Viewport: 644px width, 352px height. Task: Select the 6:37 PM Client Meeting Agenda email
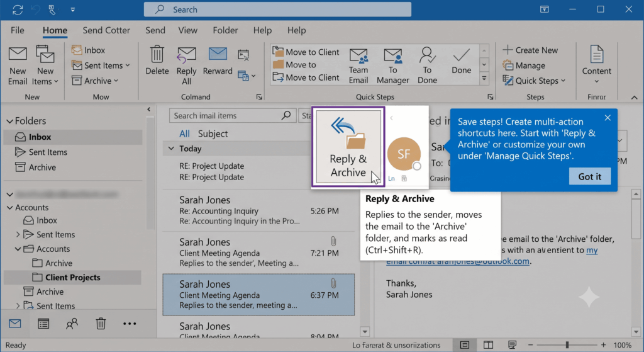point(258,295)
